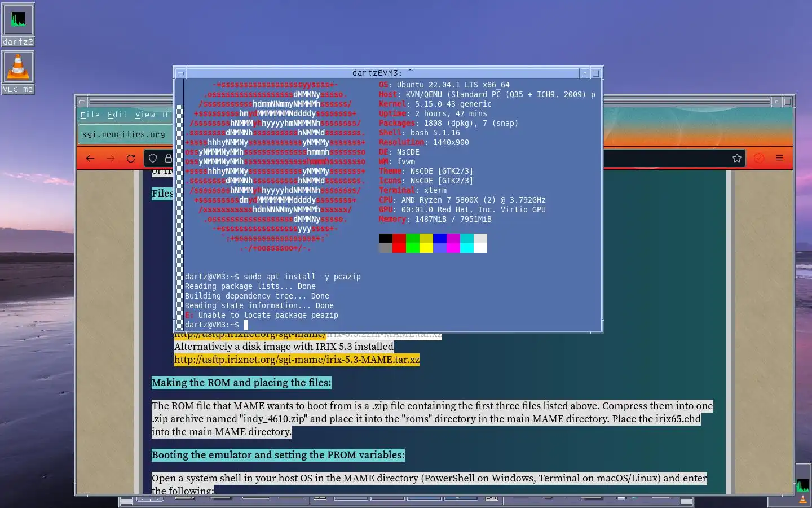
Task: Click the "Terminal: xterm" line
Action: 413,190
